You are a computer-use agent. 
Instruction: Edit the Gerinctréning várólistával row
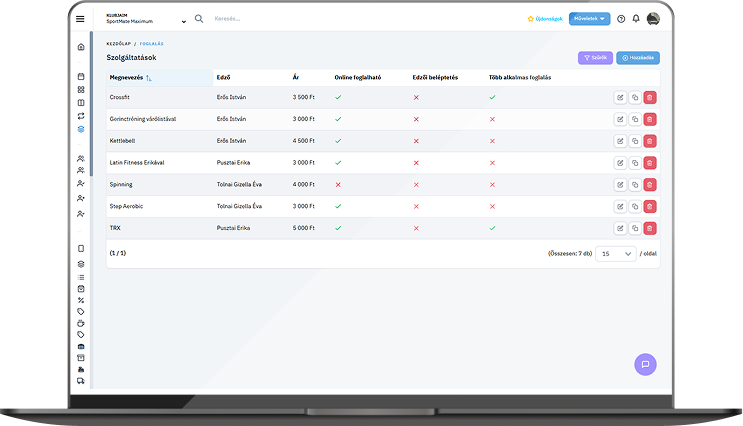pos(620,119)
